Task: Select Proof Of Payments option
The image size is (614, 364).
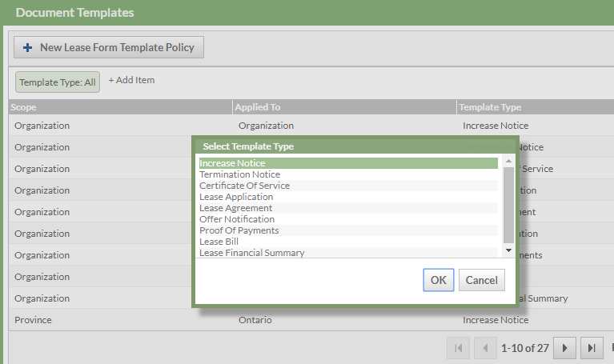Action: 239,230
